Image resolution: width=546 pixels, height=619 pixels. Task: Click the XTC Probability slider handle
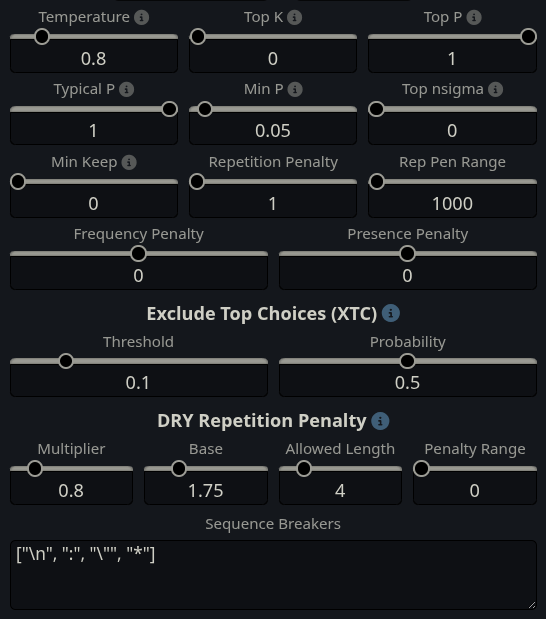coord(407,361)
